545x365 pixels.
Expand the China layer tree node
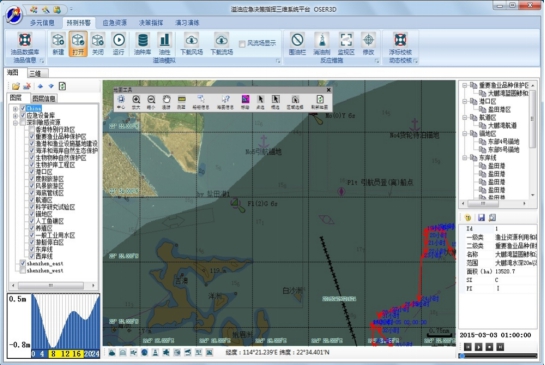[15, 108]
